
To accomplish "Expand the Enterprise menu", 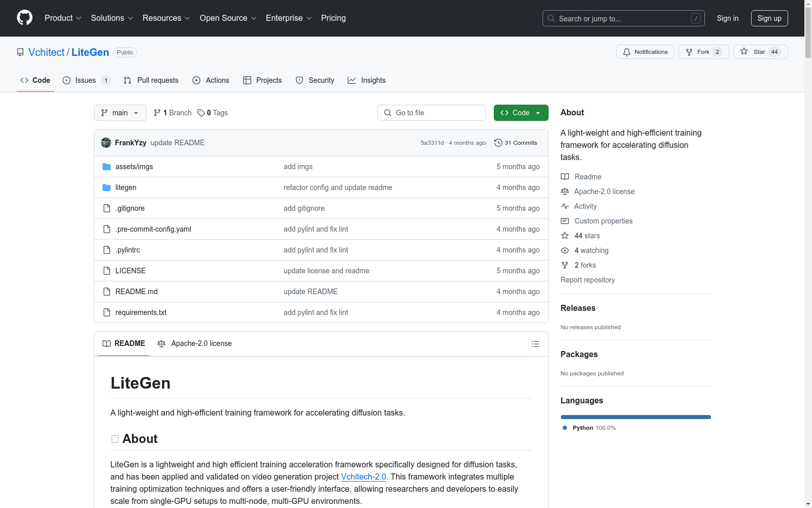I will tap(289, 18).
